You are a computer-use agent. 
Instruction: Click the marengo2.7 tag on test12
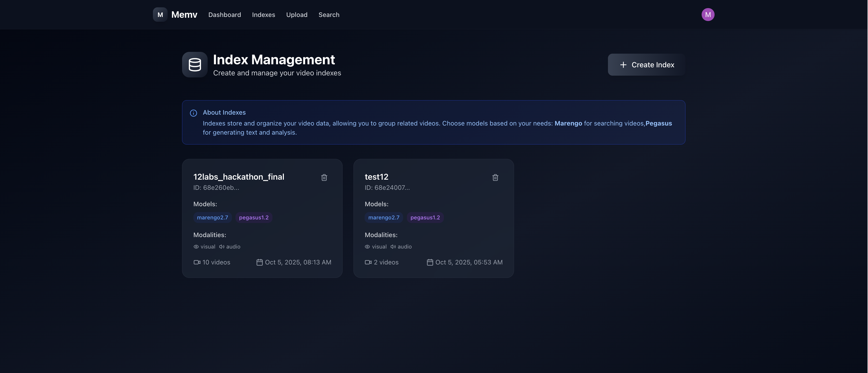pyautogui.click(x=383, y=217)
